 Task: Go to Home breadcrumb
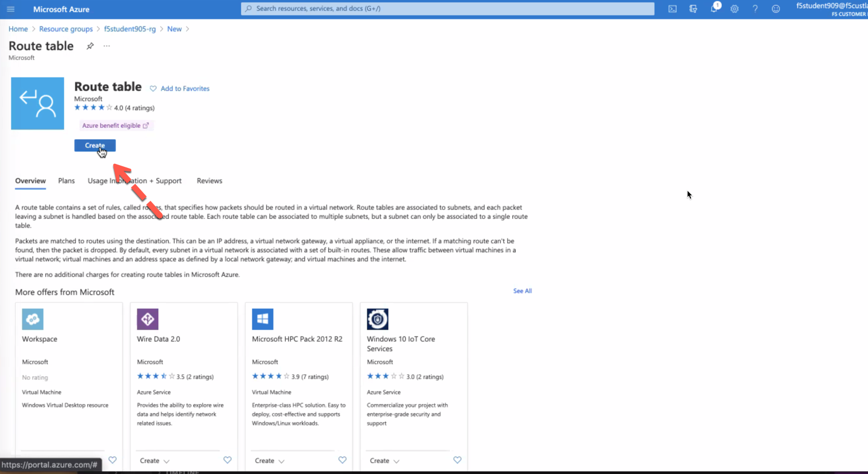coord(18,29)
